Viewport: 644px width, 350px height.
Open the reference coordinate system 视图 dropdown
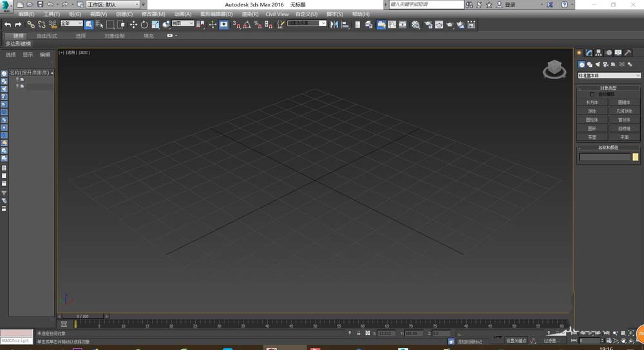(x=183, y=23)
